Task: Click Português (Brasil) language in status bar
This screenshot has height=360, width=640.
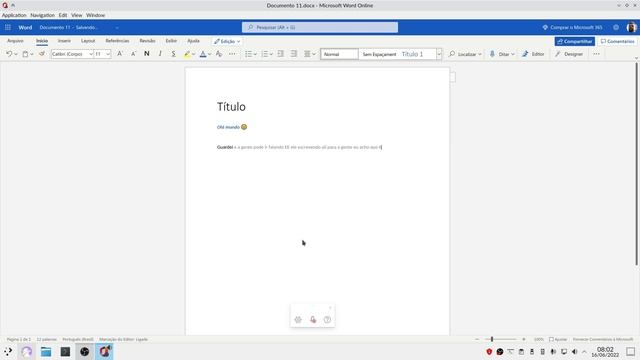Action: (x=78, y=339)
